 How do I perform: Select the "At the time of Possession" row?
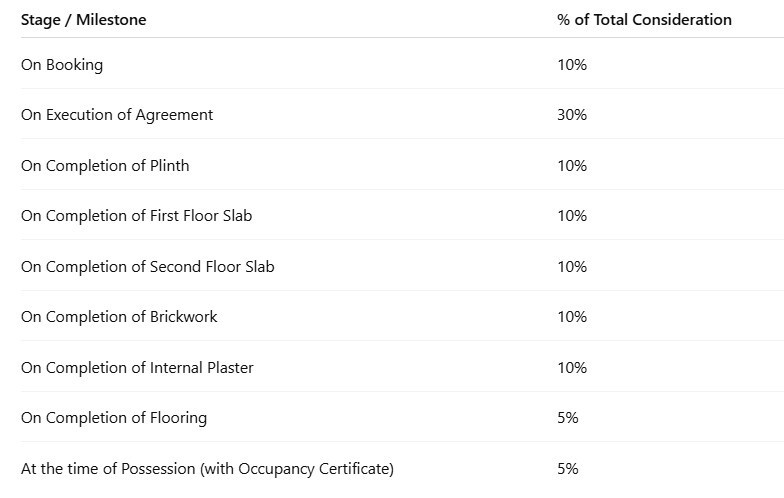tap(207, 469)
